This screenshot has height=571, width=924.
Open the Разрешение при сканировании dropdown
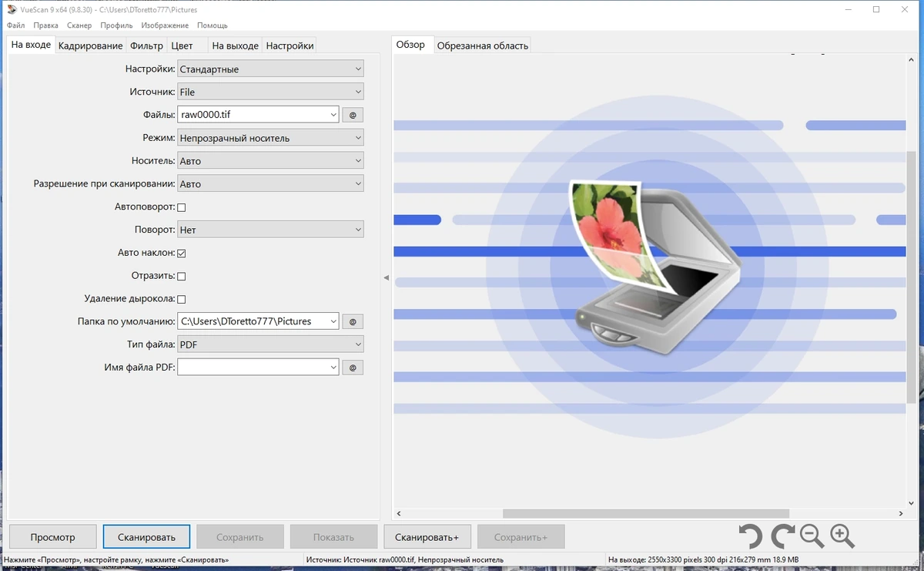coord(270,184)
